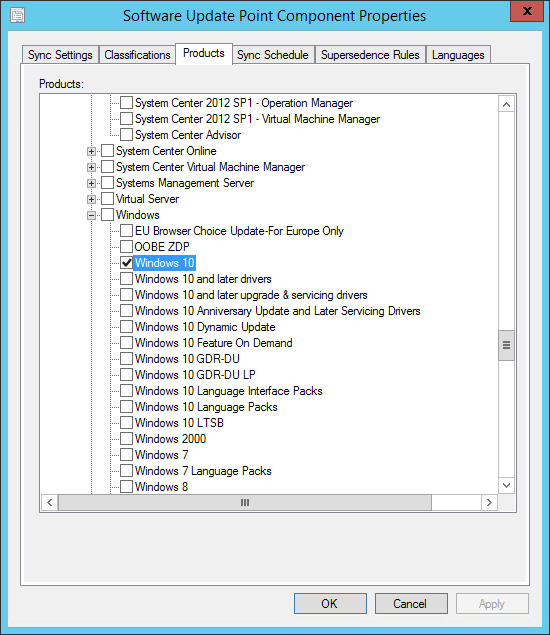Tick the Windows 7 checkbox

tap(126, 455)
